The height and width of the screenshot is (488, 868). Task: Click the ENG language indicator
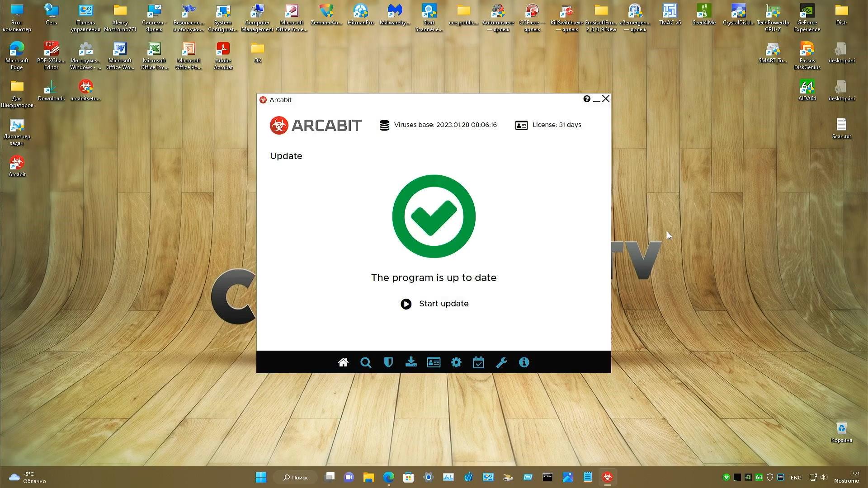click(796, 478)
